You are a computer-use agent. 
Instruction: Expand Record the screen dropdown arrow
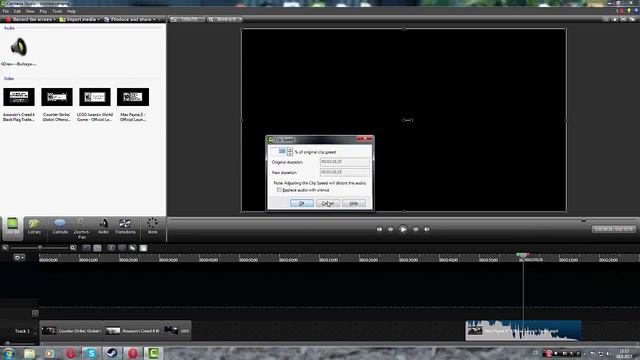click(x=54, y=19)
